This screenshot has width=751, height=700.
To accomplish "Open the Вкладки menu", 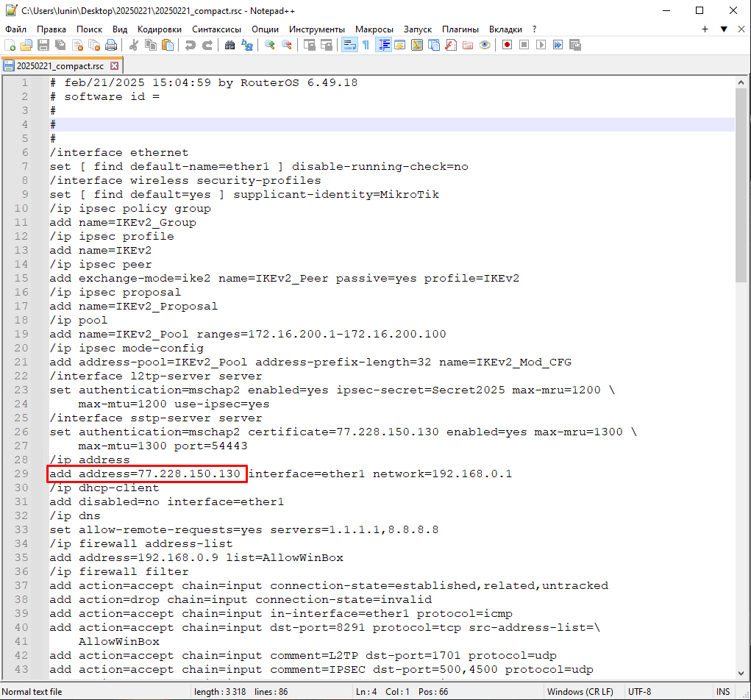I will pos(505,29).
